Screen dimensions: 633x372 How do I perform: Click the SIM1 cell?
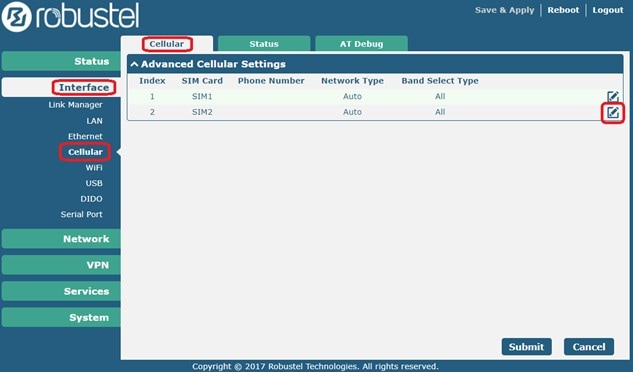[x=202, y=97]
